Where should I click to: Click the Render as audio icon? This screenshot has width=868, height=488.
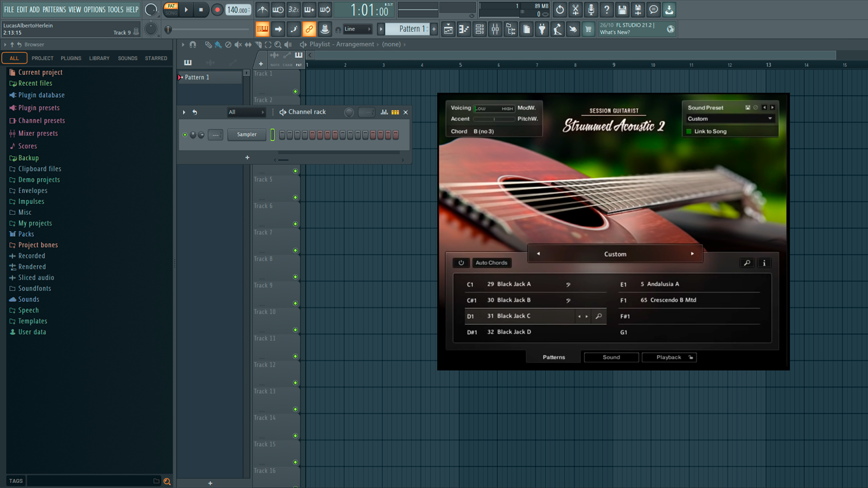[638, 10]
